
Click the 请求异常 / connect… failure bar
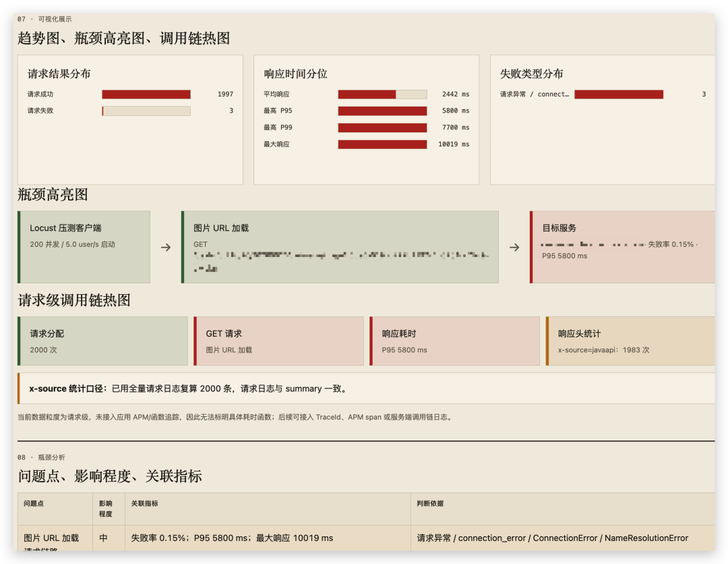[x=619, y=94]
